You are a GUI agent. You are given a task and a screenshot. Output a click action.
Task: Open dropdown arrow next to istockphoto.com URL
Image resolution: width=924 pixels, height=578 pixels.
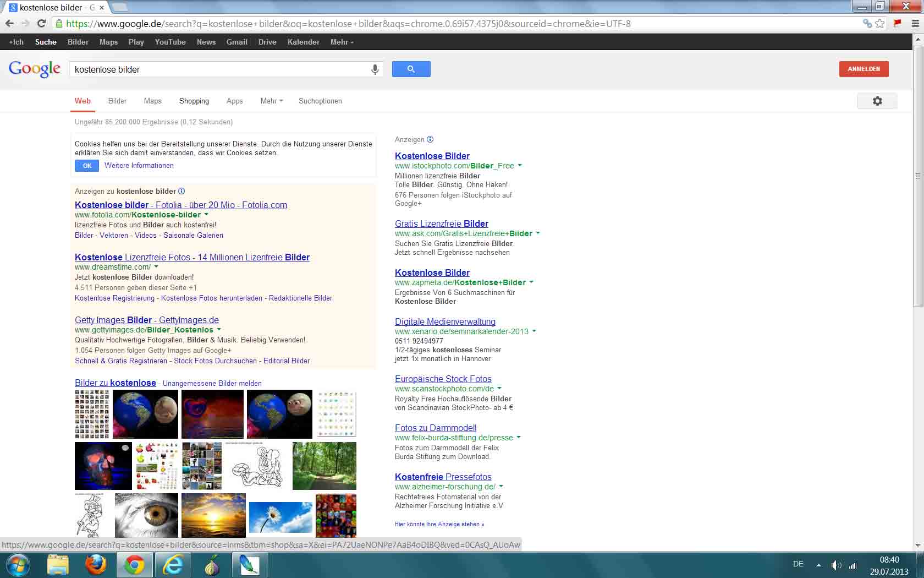520,165
